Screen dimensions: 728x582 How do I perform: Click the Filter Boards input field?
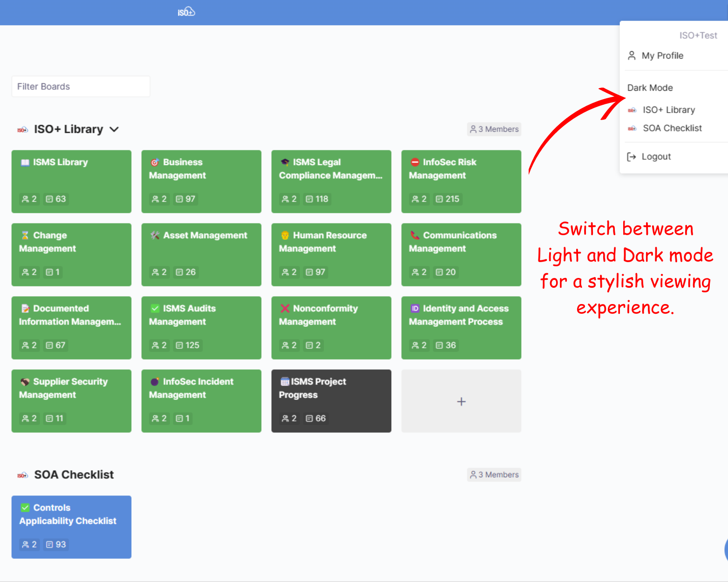(81, 87)
